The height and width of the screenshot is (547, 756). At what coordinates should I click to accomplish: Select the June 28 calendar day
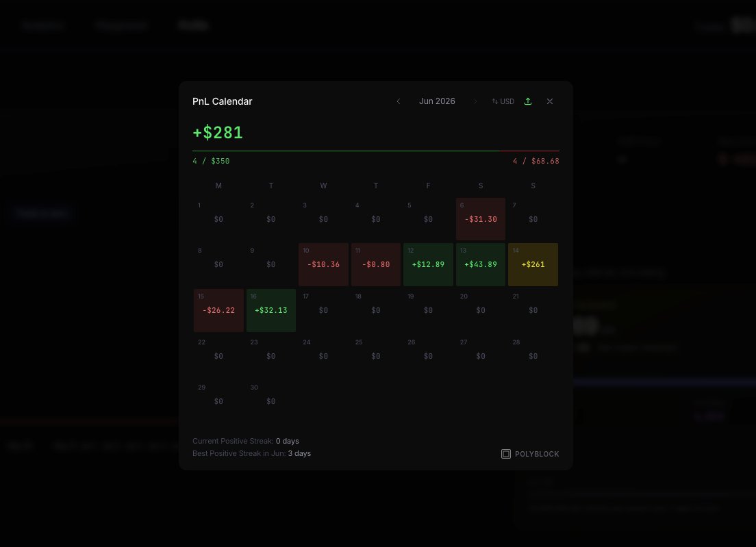pos(533,356)
